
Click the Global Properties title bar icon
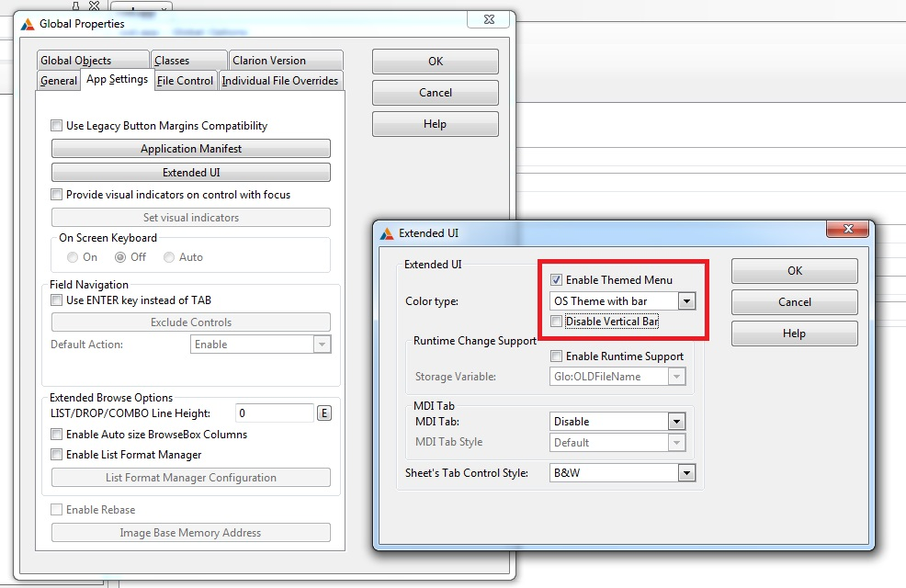click(x=28, y=23)
